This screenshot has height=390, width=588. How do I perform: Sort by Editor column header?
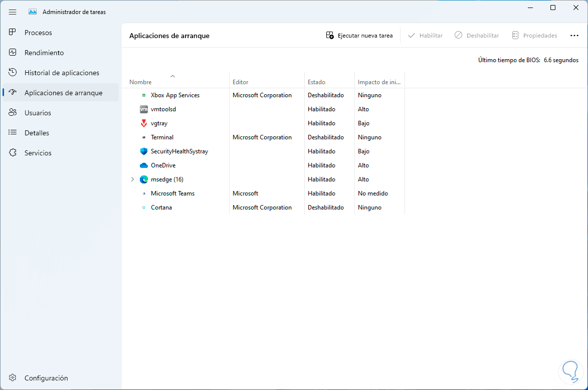pyautogui.click(x=241, y=82)
